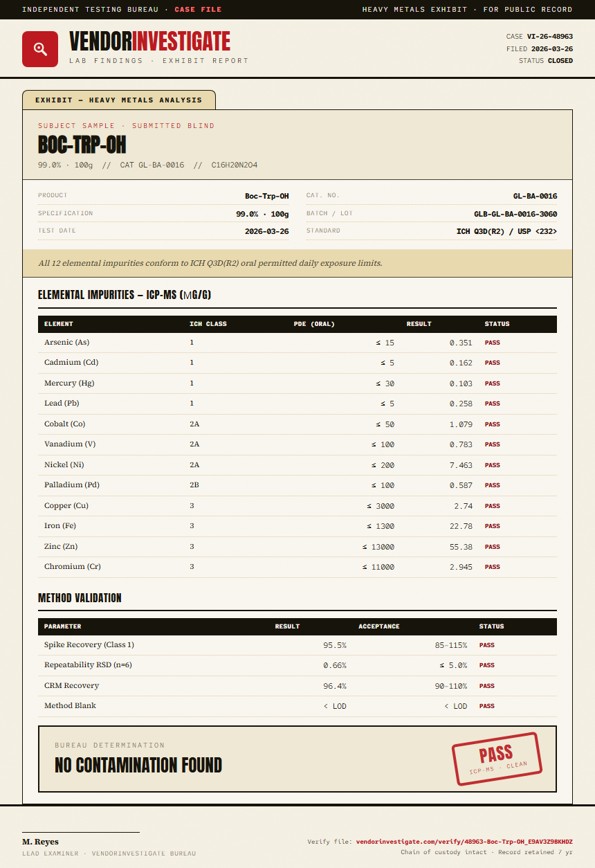Click the acceptance range 90-110%
Viewport: 595px width, 868px height.
pos(451,686)
